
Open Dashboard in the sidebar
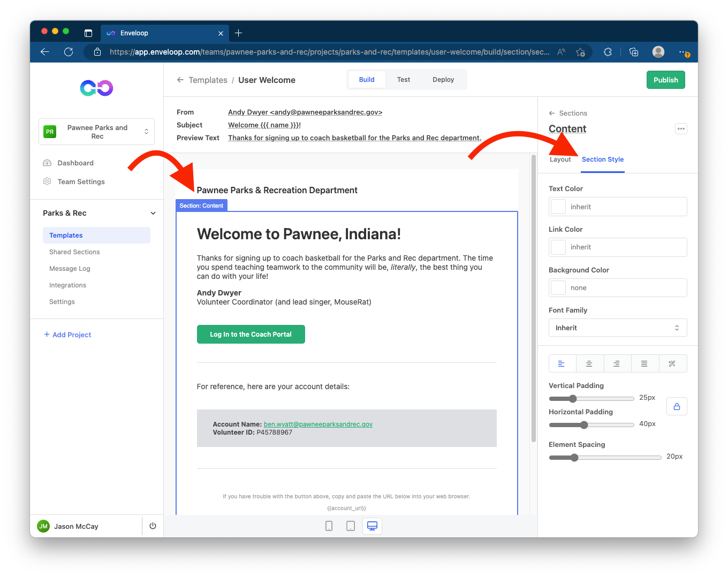75,163
